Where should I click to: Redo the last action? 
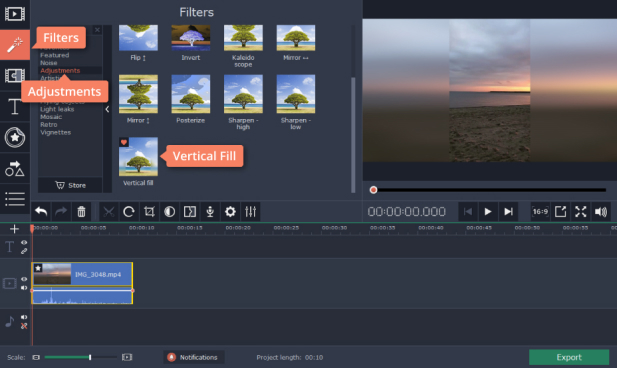pyautogui.click(x=61, y=212)
